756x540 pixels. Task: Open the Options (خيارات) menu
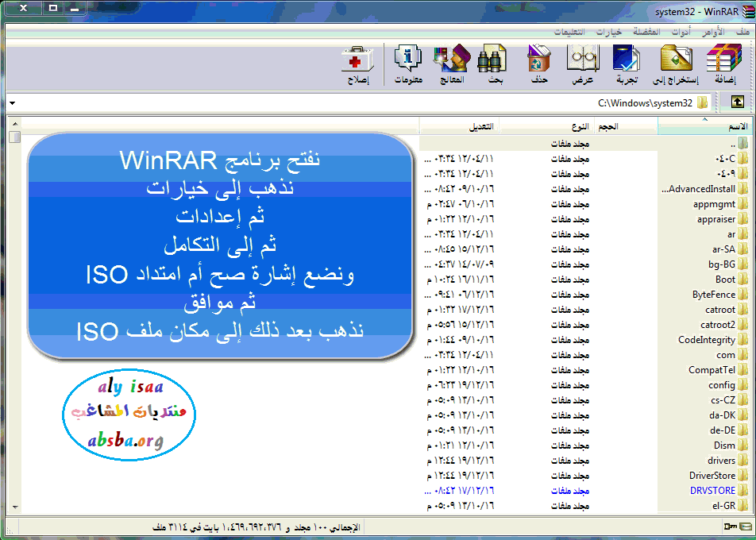[607, 32]
